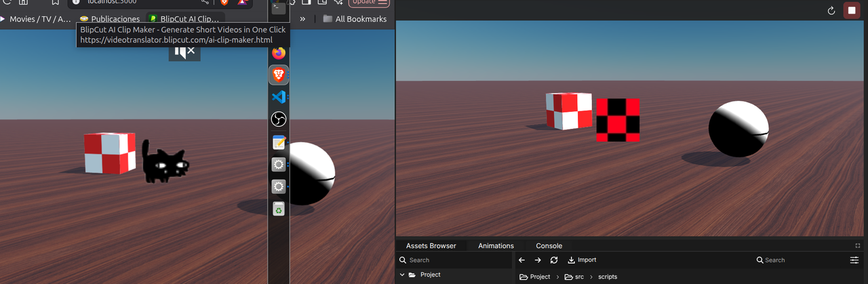This screenshot has height=284, width=868.
Task: Show hidden bookmarks with the double chevron
Action: [x=302, y=19]
